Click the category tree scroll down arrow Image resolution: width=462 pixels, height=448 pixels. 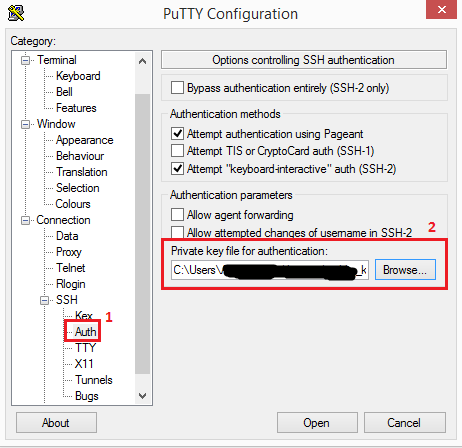click(143, 396)
